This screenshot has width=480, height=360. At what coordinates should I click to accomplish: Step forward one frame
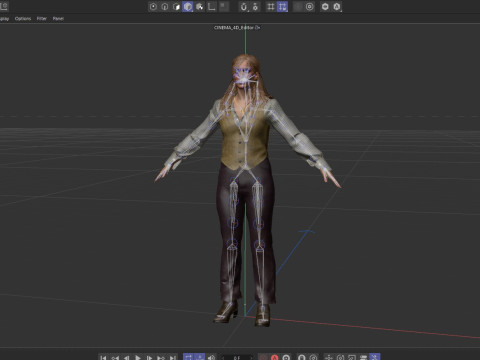(x=149, y=358)
